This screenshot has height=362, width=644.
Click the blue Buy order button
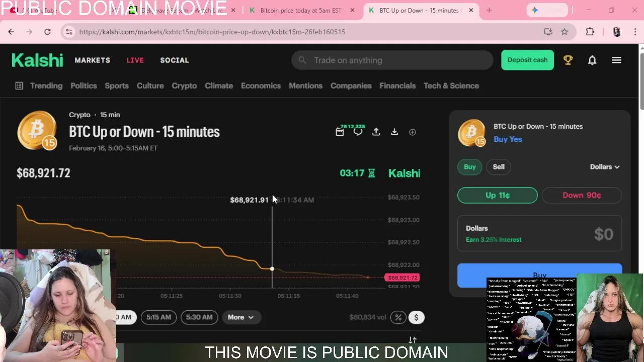tap(539, 276)
